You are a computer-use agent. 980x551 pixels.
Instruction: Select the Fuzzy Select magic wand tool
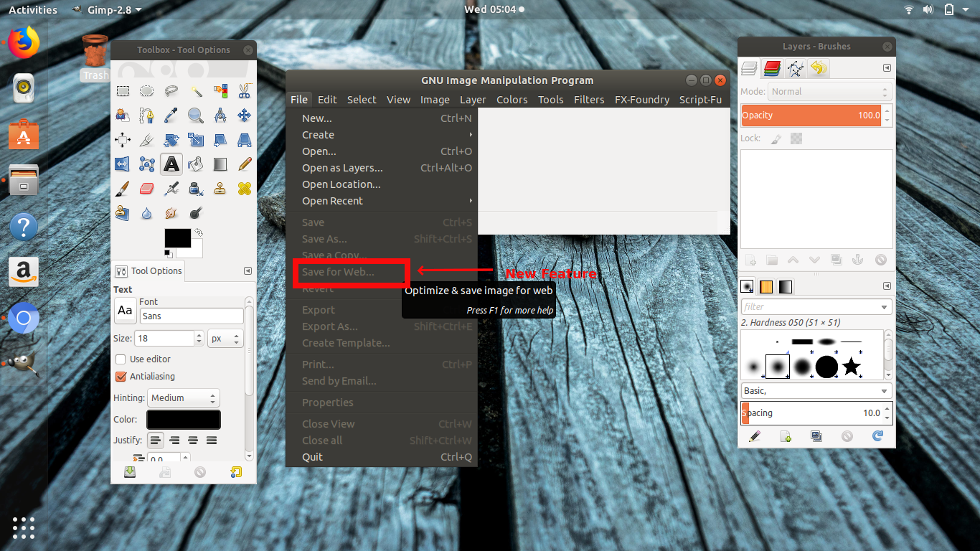(x=196, y=91)
